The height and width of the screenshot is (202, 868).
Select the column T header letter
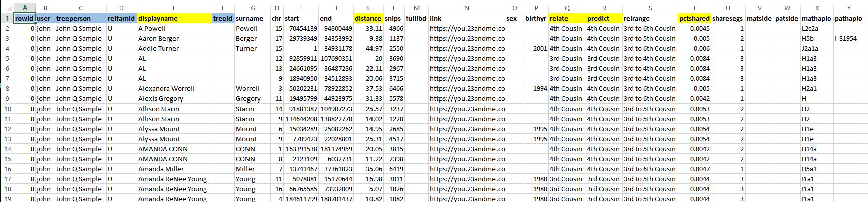click(694, 8)
